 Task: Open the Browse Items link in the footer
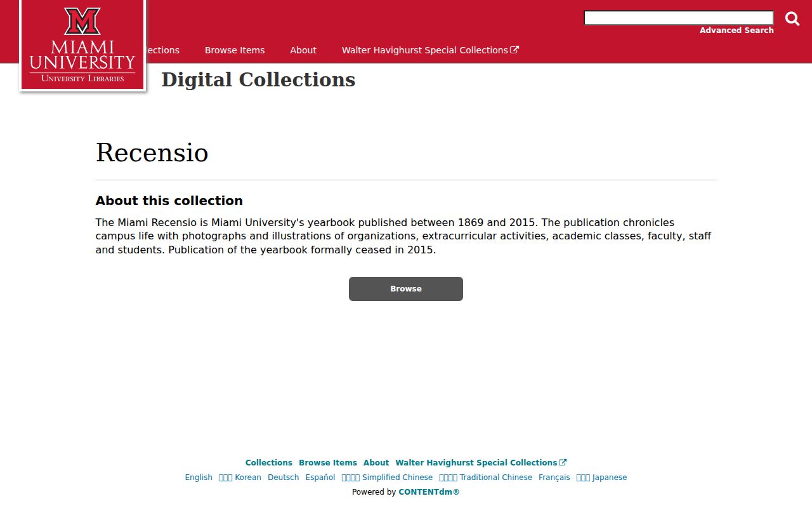[328, 463]
